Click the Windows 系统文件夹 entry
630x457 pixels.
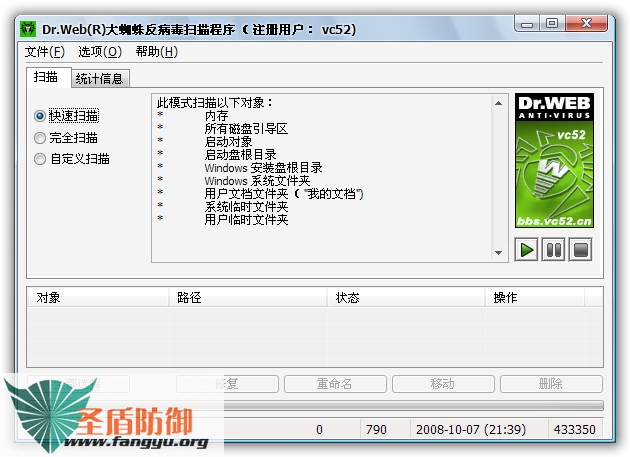(x=258, y=181)
